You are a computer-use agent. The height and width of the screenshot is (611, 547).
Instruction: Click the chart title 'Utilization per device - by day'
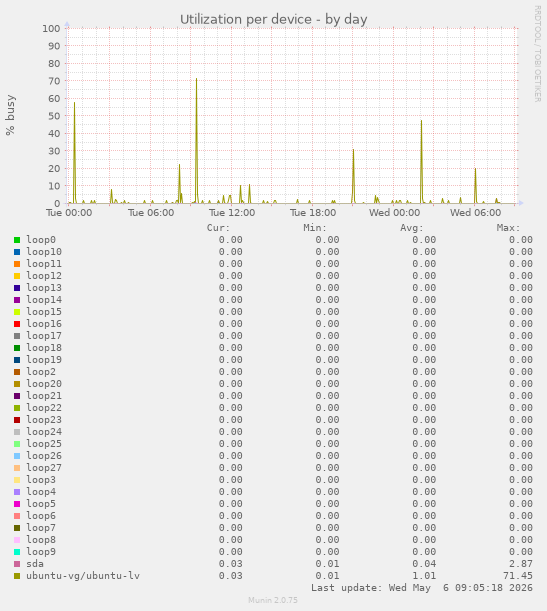(x=274, y=19)
